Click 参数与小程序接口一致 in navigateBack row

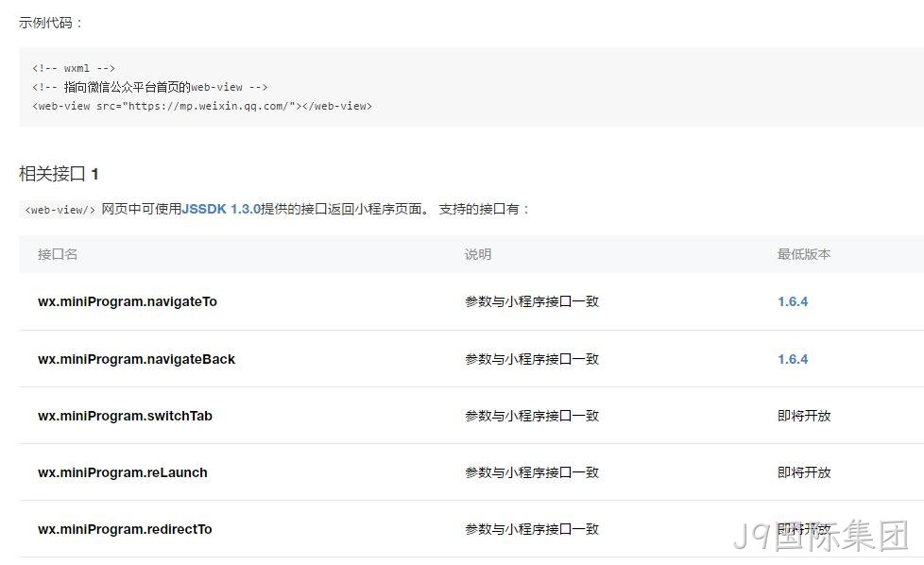532,359
